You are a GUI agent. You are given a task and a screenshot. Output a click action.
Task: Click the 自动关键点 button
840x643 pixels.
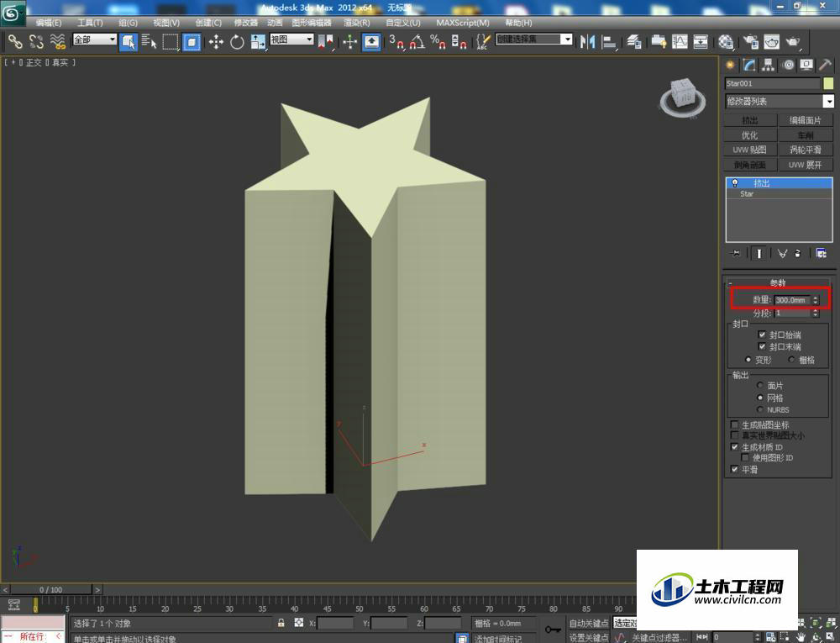pyautogui.click(x=589, y=623)
